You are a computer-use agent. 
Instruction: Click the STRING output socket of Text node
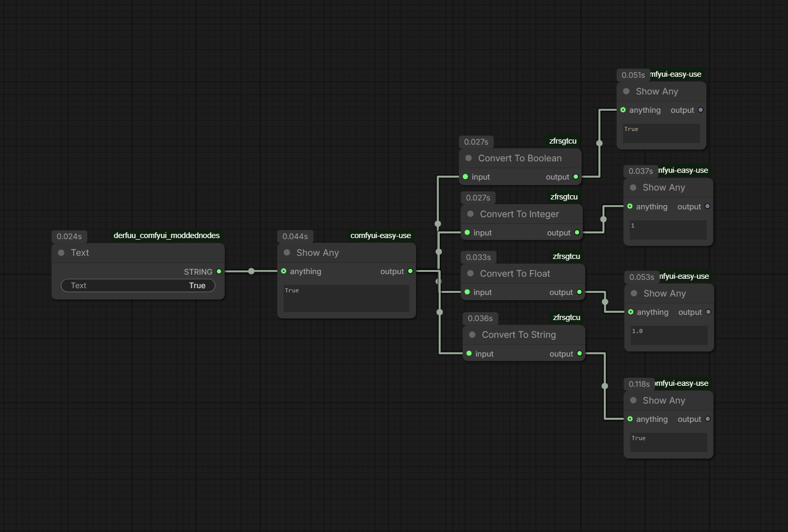coord(219,271)
